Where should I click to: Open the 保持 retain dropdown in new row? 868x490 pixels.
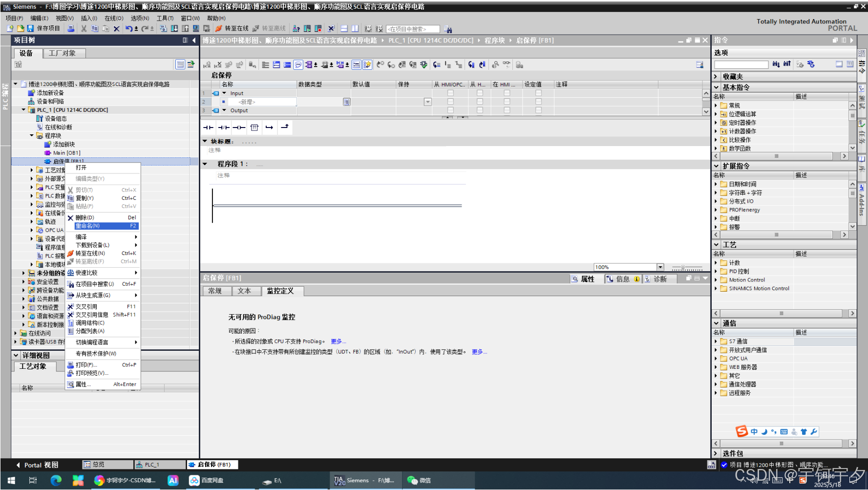(427, 102)
